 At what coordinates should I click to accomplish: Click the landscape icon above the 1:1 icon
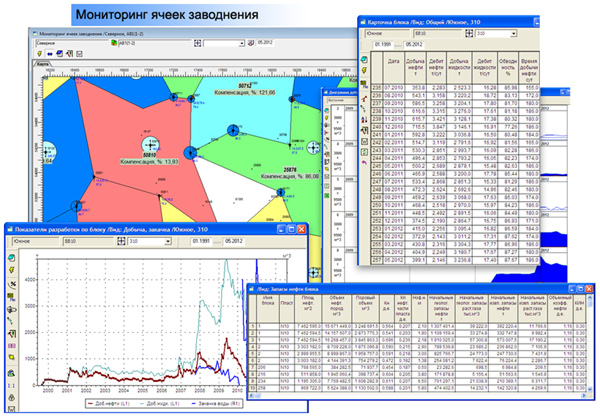[x=11, y=373]
